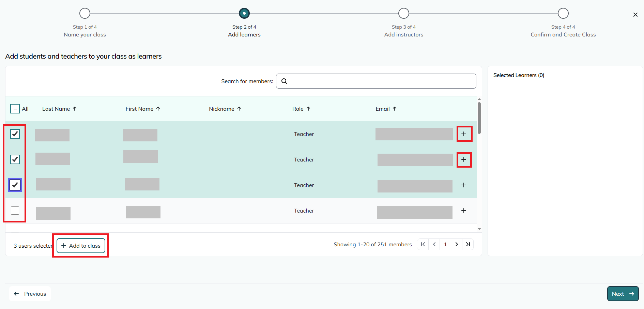The width and height of the screenshot is (644, 309).
Task: Go to Step 1 Name your class circle
Action: click(x=85, y=13)
